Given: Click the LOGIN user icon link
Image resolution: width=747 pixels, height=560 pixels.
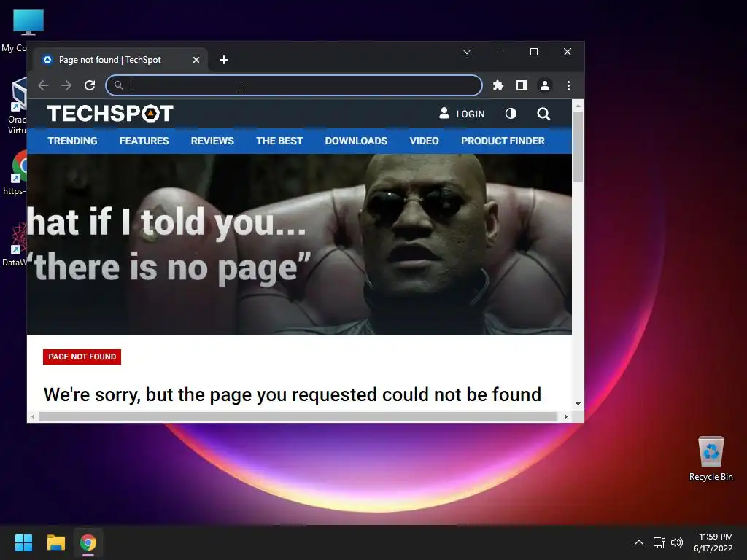Looking at the screenshot, I should coord(462,114).
